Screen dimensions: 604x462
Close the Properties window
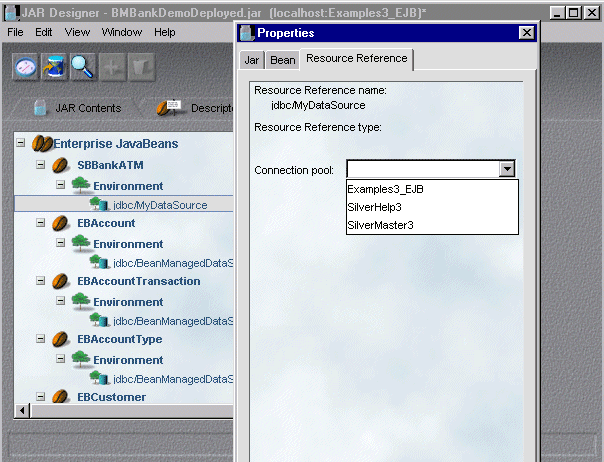(x=527, y=33)
